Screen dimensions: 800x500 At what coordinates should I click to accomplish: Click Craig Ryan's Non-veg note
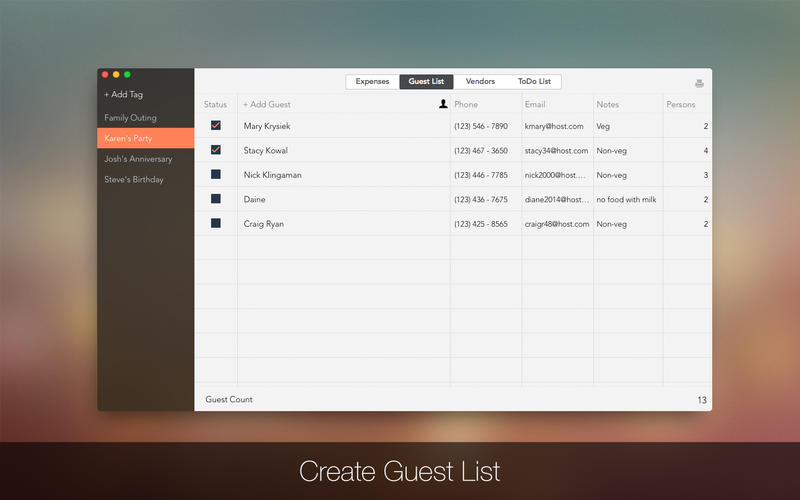[x=611, y=224]
